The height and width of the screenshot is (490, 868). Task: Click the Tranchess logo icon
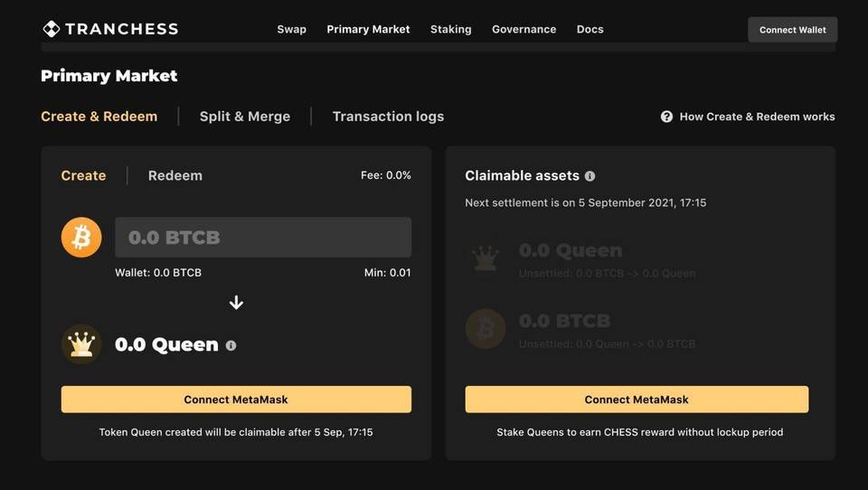point(52,29)
